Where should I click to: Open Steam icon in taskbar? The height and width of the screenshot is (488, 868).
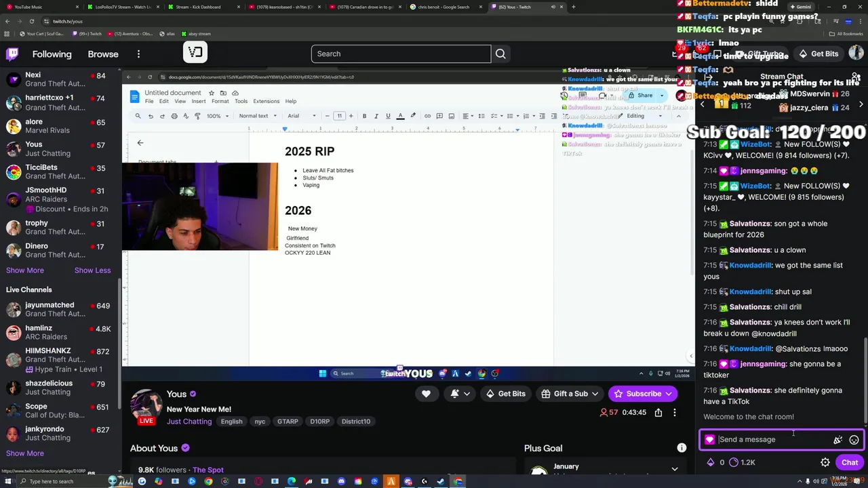click(x=441, y=481)
